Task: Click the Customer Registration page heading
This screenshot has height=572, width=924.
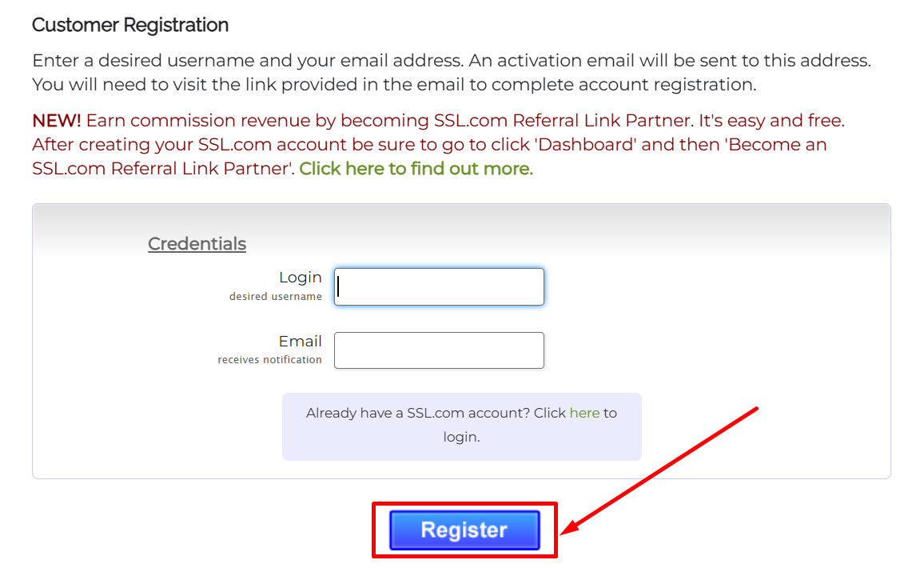Action: point(130,26)
